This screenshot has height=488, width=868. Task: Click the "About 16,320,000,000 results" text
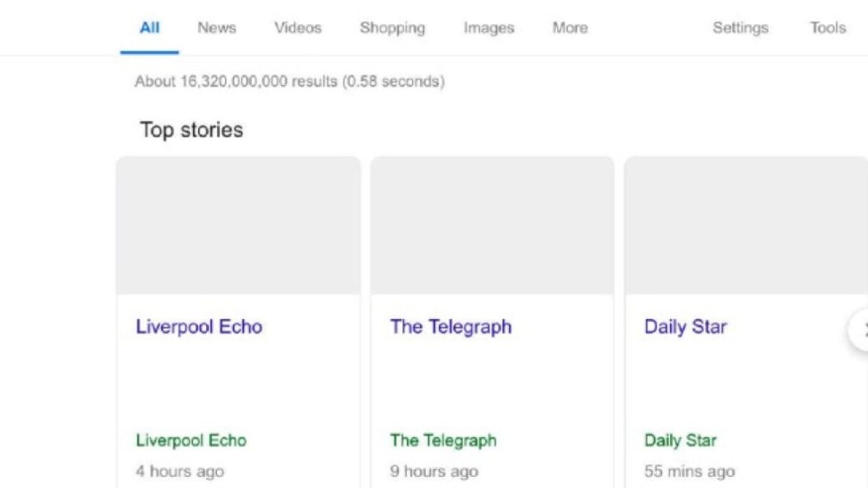[235, 82]
